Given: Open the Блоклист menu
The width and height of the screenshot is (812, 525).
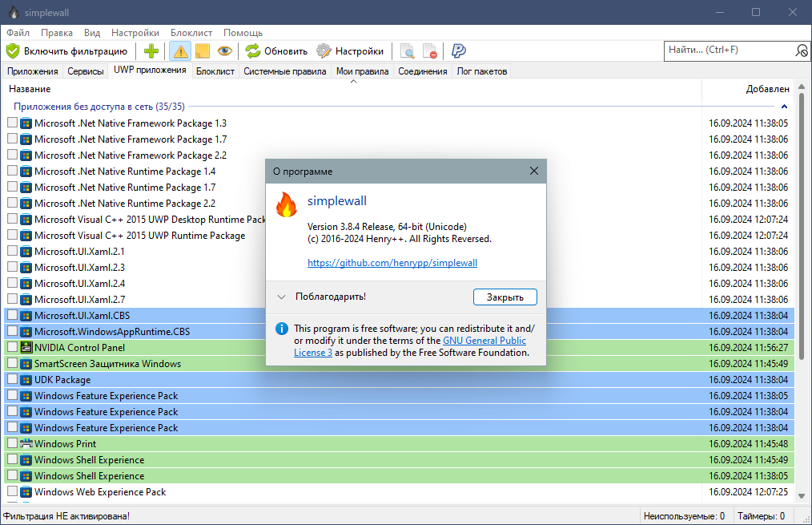Looking at the screenshot, I should pos(191,33).
